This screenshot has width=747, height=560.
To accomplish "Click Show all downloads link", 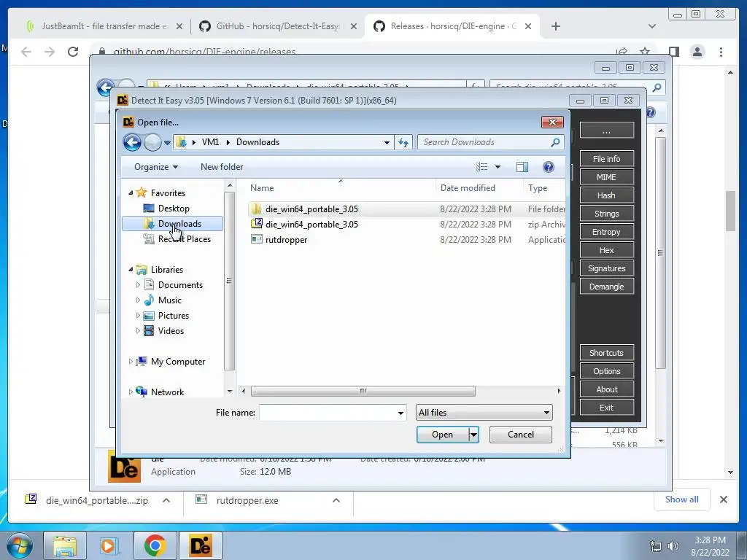I will (682, 499).
